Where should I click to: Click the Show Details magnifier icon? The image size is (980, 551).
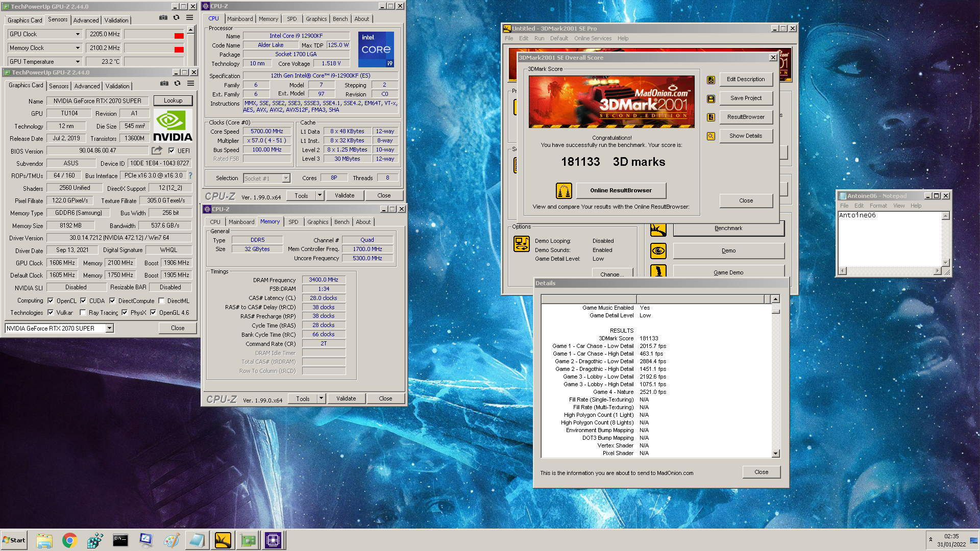coord(710,136)
